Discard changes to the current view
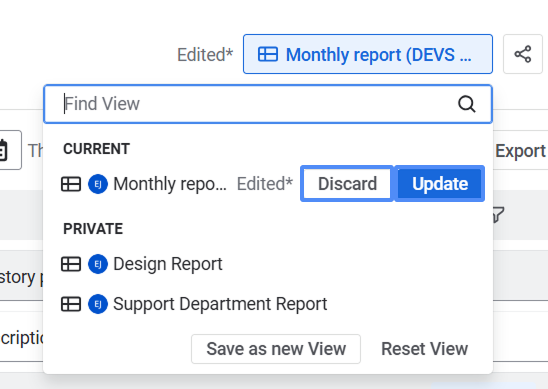Viewport: 548px width, 389px height. pyautogui.click(x=347, y=183)
